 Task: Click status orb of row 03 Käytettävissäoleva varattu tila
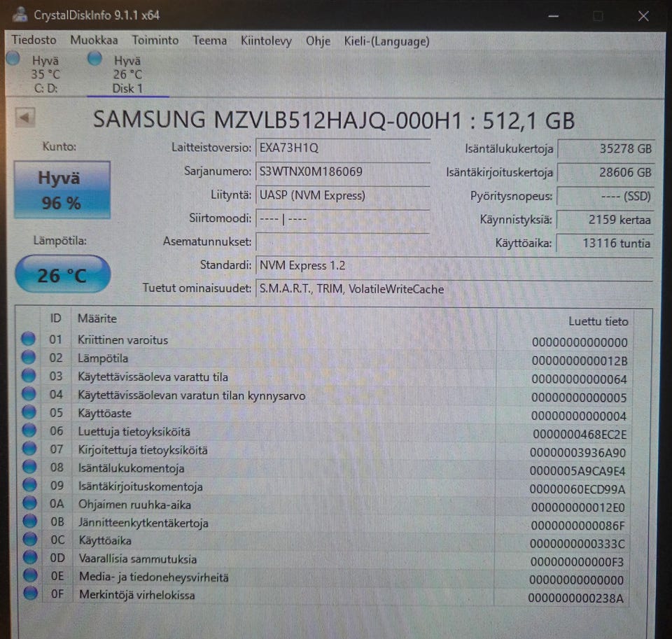coord(29,375)
